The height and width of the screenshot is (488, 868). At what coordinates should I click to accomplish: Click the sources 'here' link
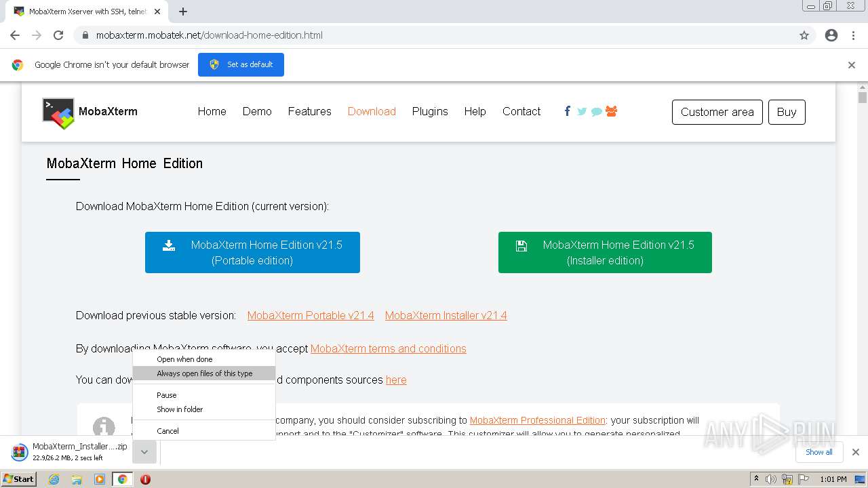(x=396, y=380)
